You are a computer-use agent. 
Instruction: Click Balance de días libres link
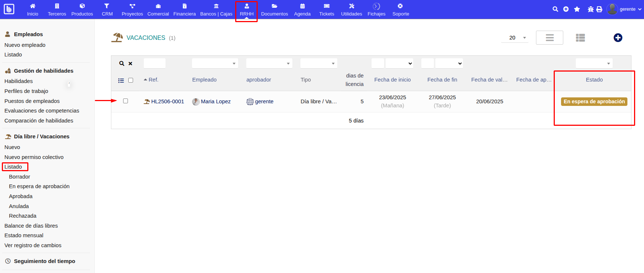click(31, 226)
